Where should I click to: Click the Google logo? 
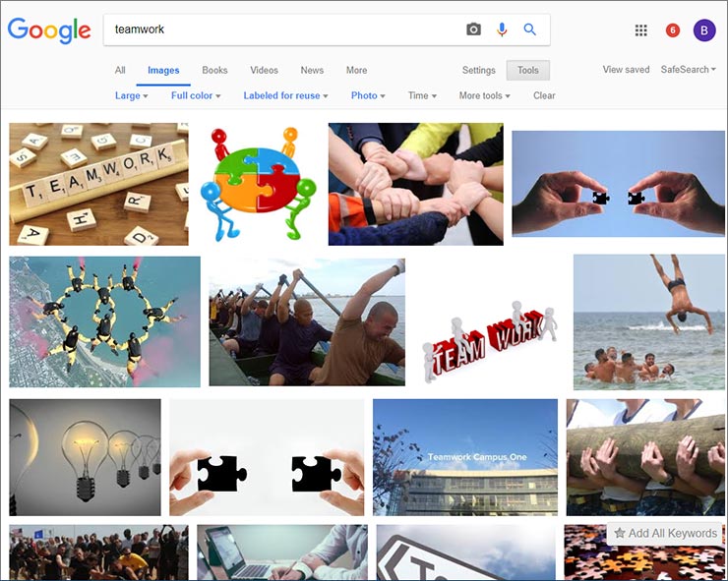[49, 31]
